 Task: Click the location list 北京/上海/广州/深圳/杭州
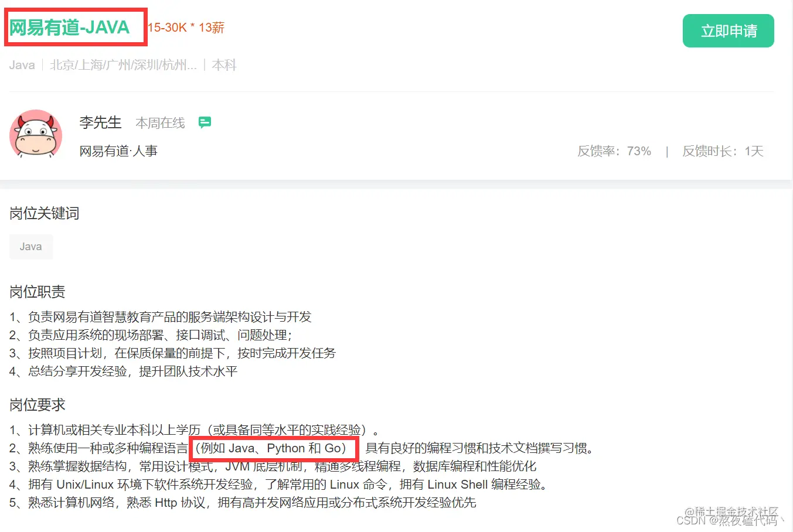tap(123, 65)
